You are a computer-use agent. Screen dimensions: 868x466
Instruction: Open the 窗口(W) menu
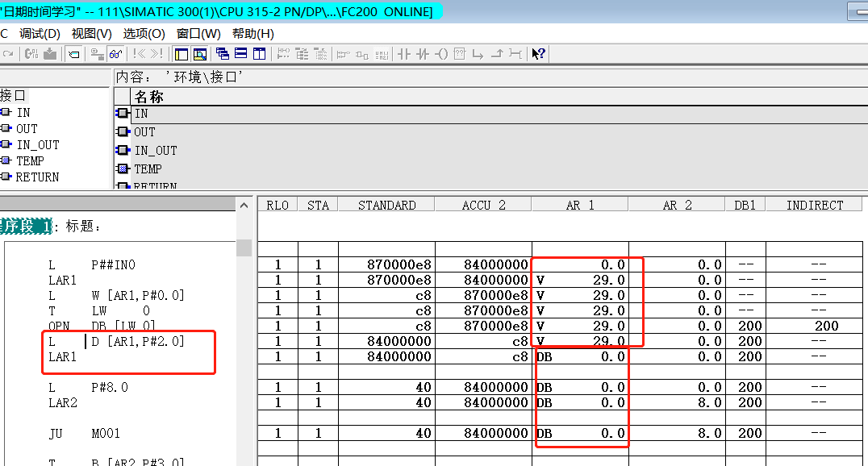pos(198,33)
